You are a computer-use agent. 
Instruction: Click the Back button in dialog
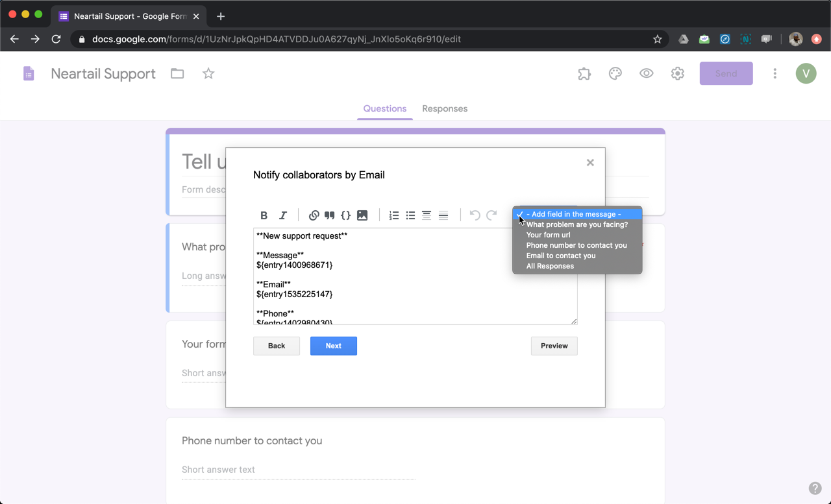coord(277,346)
